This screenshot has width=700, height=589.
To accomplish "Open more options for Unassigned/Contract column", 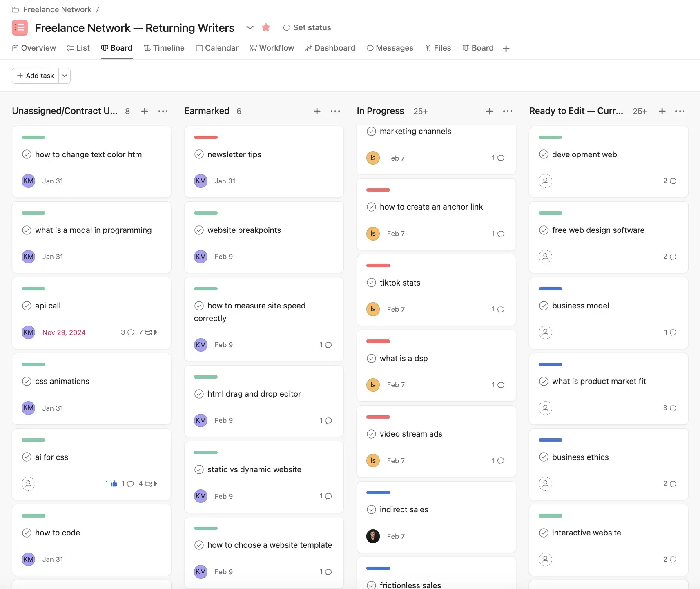I will point(163,111).
